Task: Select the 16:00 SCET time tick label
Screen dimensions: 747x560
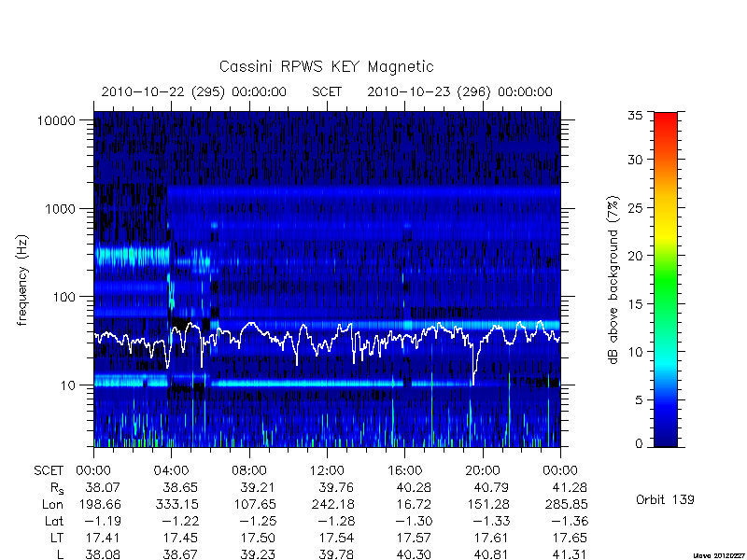Action: 404,471
